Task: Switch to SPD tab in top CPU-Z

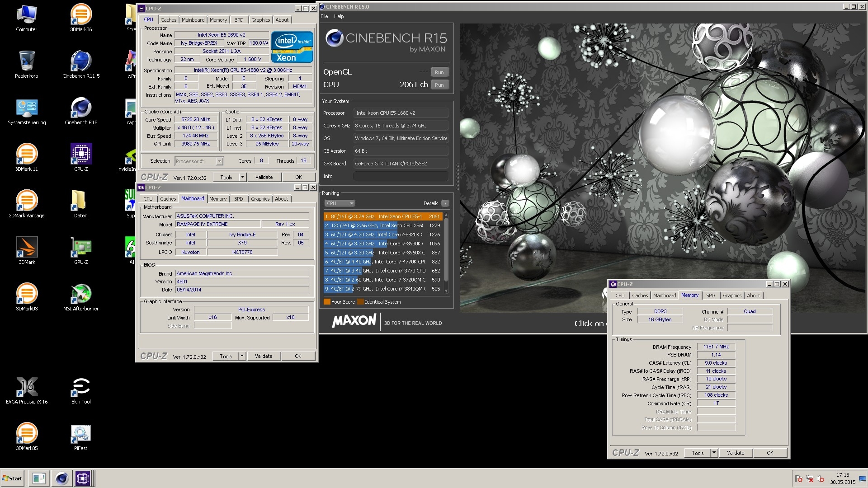Action: (239, 20)
